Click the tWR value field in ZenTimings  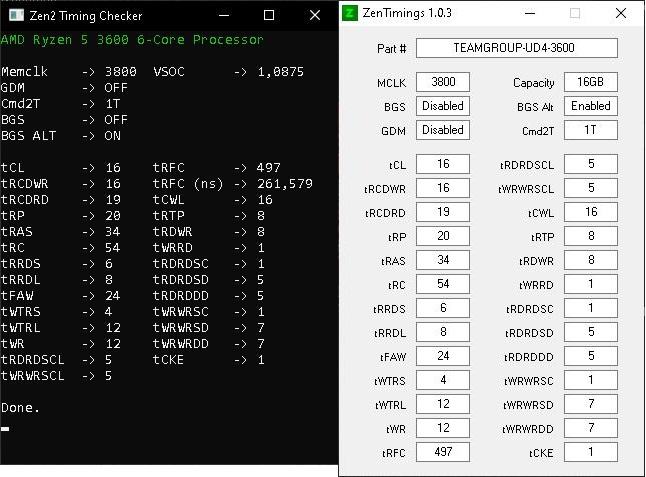coord(443,428)
